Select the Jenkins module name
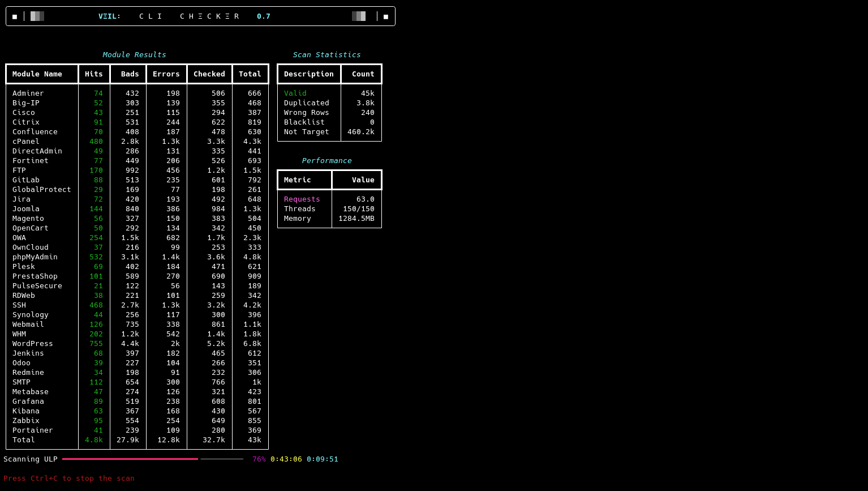This screenshot has width=868, height=491. pyautogui.click(x=28, y=353)
